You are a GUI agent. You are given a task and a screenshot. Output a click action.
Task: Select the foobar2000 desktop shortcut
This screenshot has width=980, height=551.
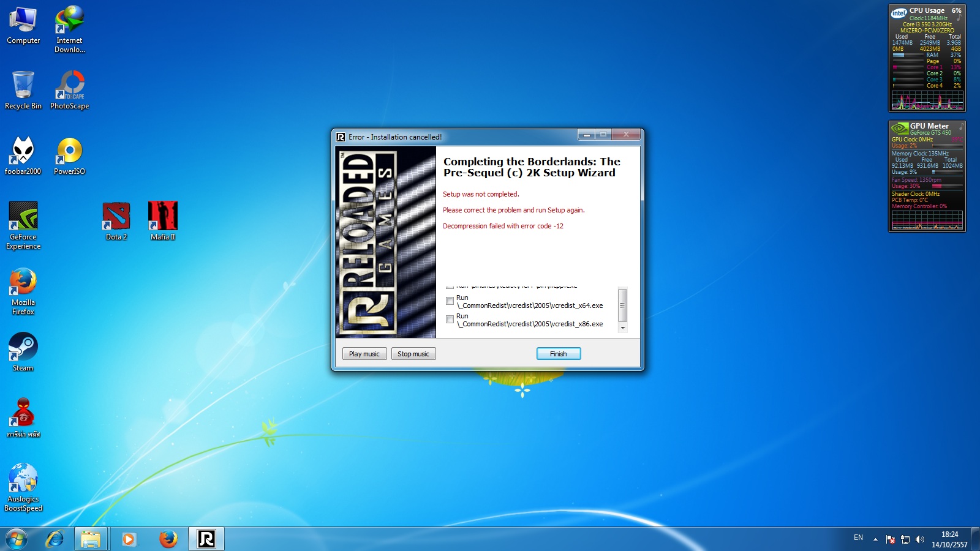pyautogui.click(x=23, y=156)
